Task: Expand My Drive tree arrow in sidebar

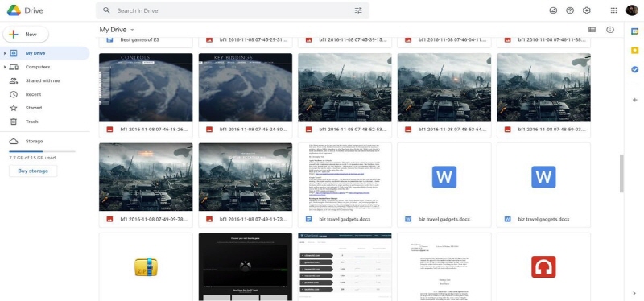Action: pos(5,53)
